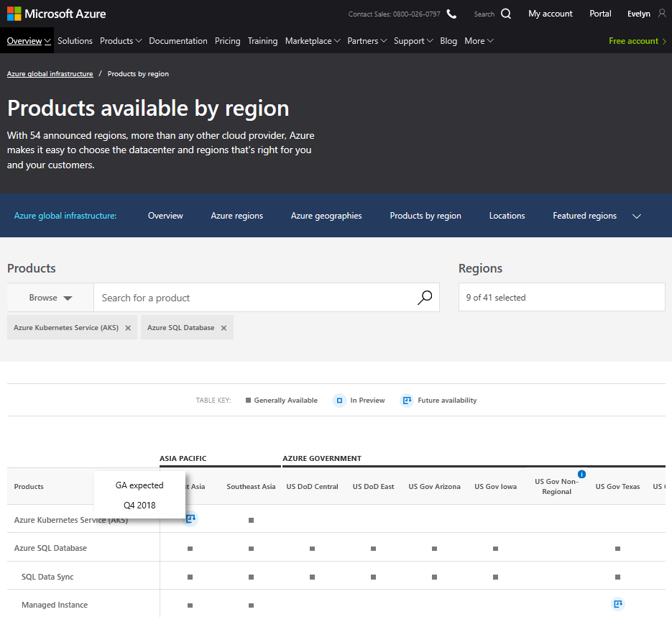672x617 pixels.
Task: Open the Solutions menu item
Action: click(75, 41)
